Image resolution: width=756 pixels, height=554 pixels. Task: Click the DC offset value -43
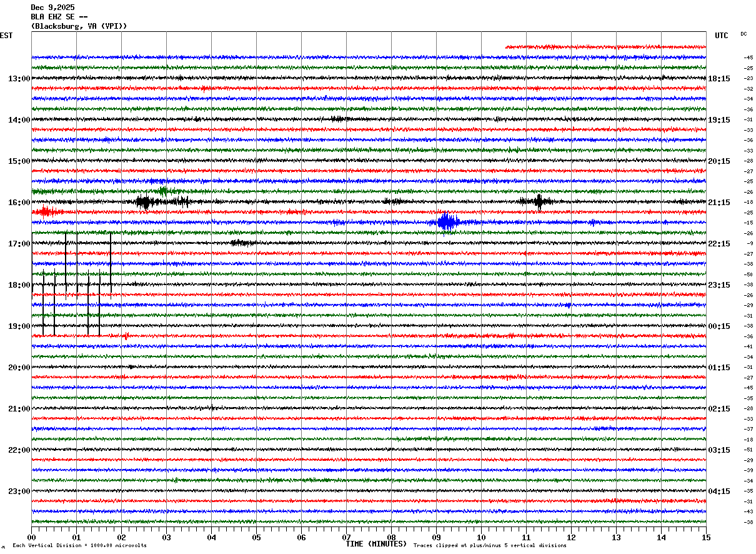[x=749, y=511]
